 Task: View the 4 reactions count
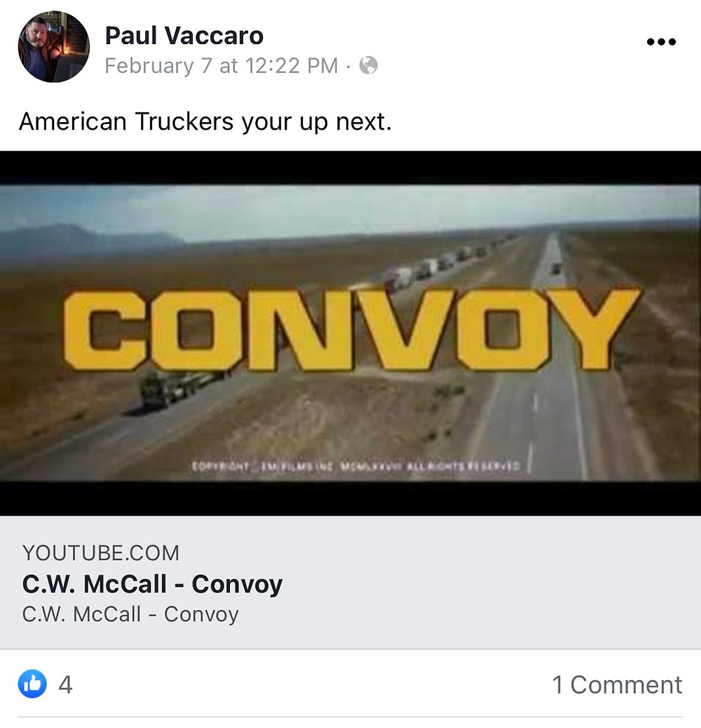(65, 685)
